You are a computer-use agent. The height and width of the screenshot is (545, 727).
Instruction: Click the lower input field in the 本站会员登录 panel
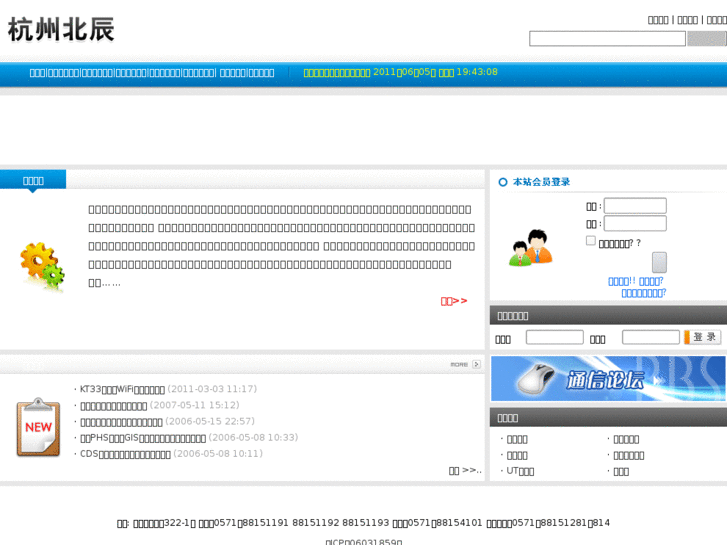tap(635, 224)
